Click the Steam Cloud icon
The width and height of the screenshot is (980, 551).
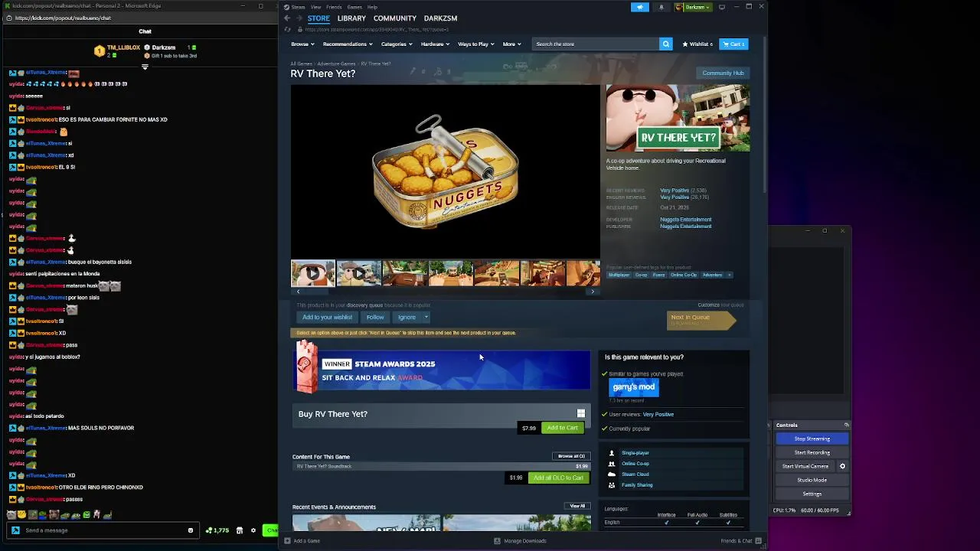[611, 474]
